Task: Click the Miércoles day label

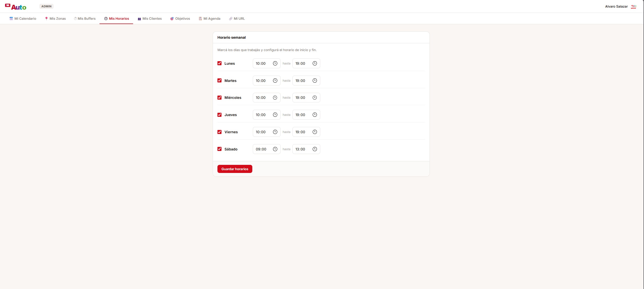Action: click(233, 98)
